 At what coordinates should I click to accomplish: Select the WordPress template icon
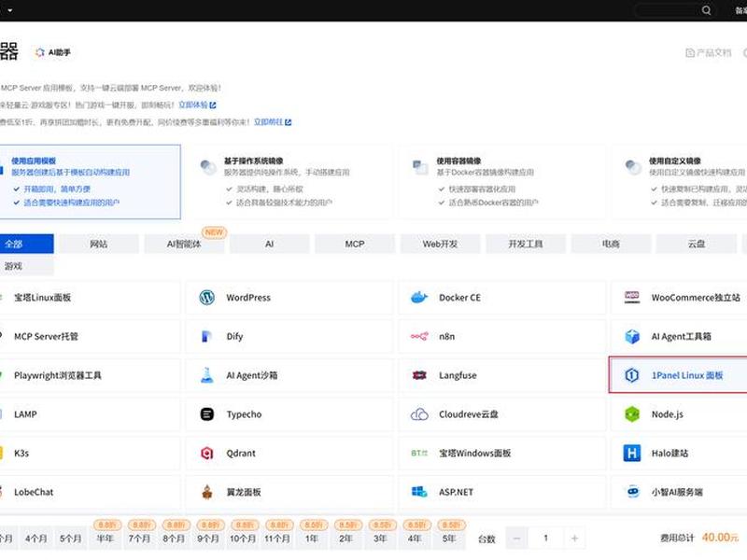click(x=206, y=298)
